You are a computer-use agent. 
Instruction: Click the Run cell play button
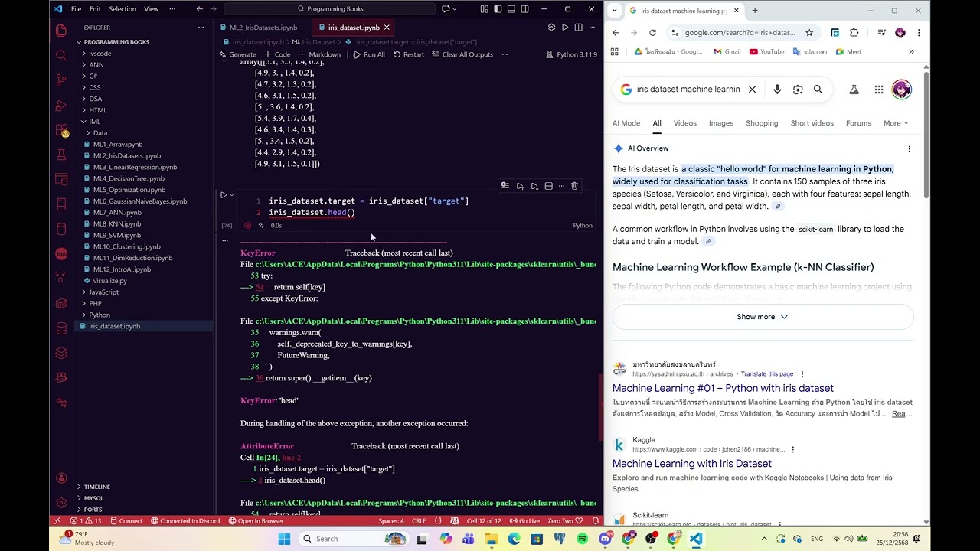[x=224, y=195]
